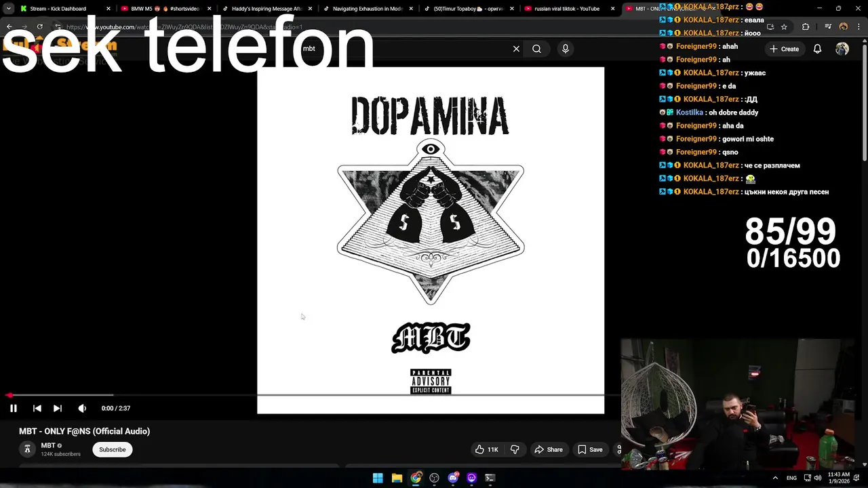Screen dimensions: 868x488
Task: Dislike the MBT video
Action: point(515,449)
